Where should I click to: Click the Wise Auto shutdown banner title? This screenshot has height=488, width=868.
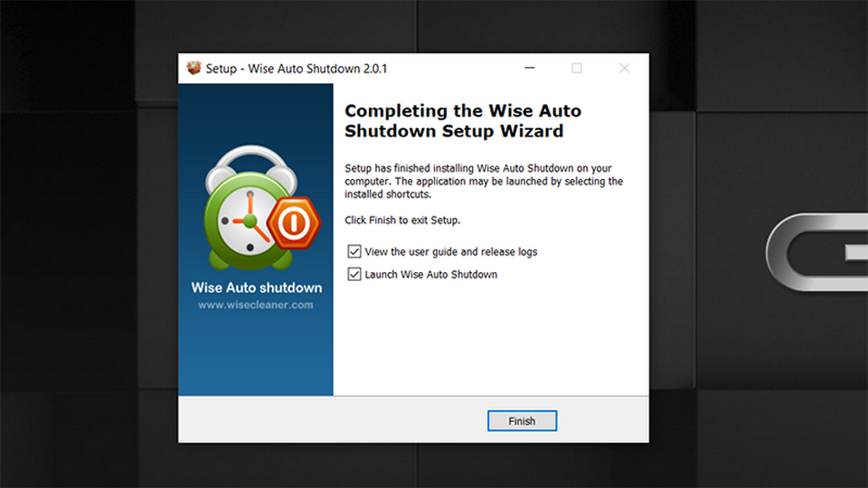tap(257, 287)
